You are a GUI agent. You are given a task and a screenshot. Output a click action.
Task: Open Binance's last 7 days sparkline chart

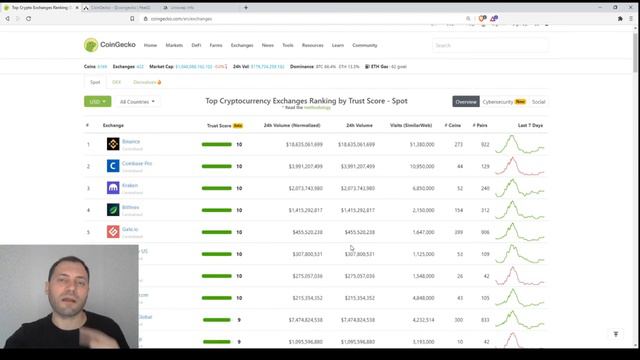coord(520,144)
